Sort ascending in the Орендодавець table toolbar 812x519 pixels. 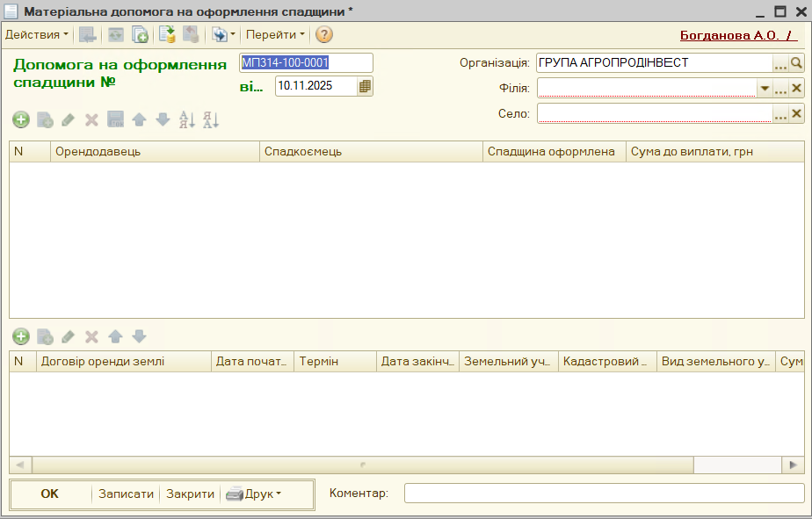click(186, 120)
